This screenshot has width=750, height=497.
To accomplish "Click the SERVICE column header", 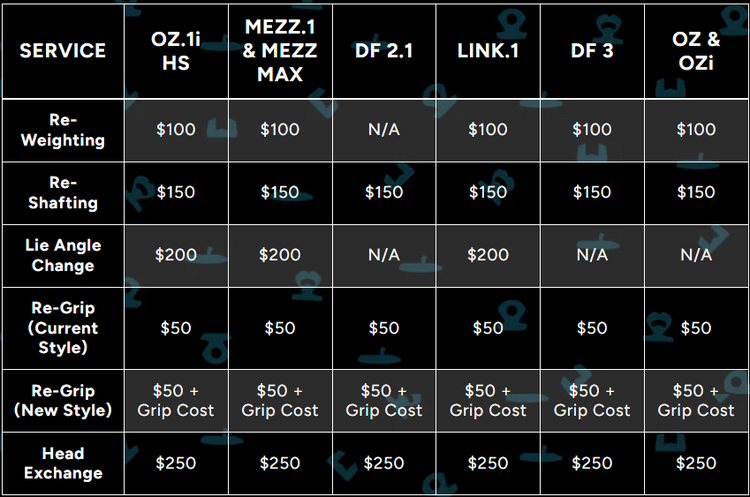I will 62,50.
